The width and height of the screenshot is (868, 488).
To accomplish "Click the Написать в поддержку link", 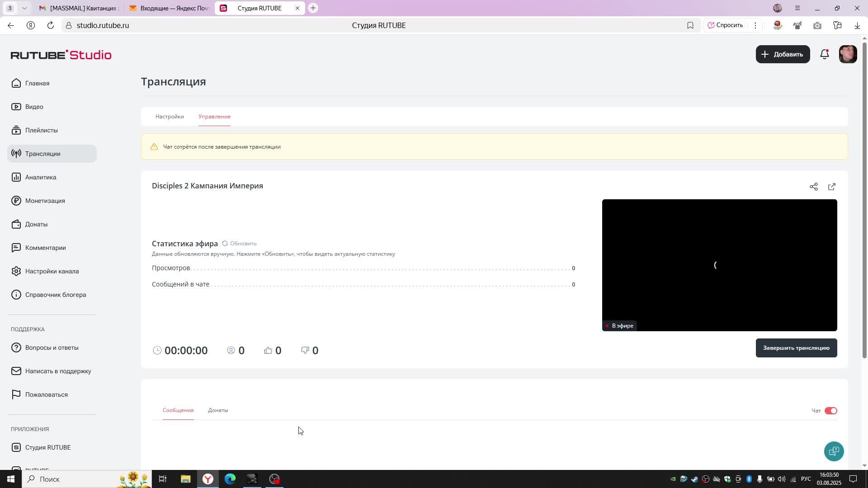I will (x=58, y=371).
